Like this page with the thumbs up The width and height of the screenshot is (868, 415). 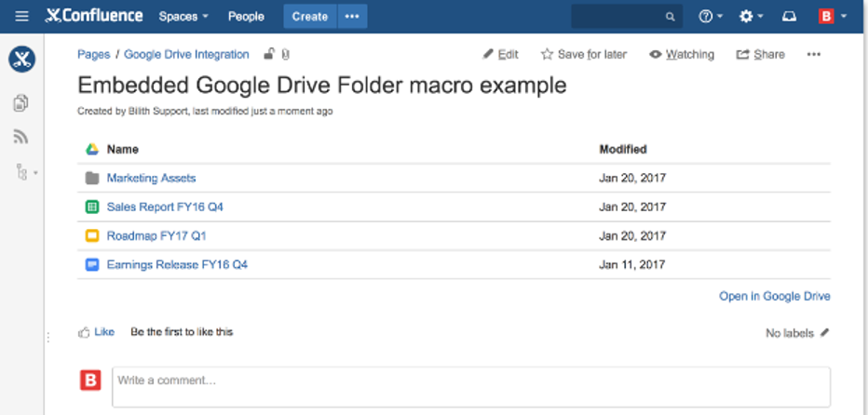coord(97,331)
